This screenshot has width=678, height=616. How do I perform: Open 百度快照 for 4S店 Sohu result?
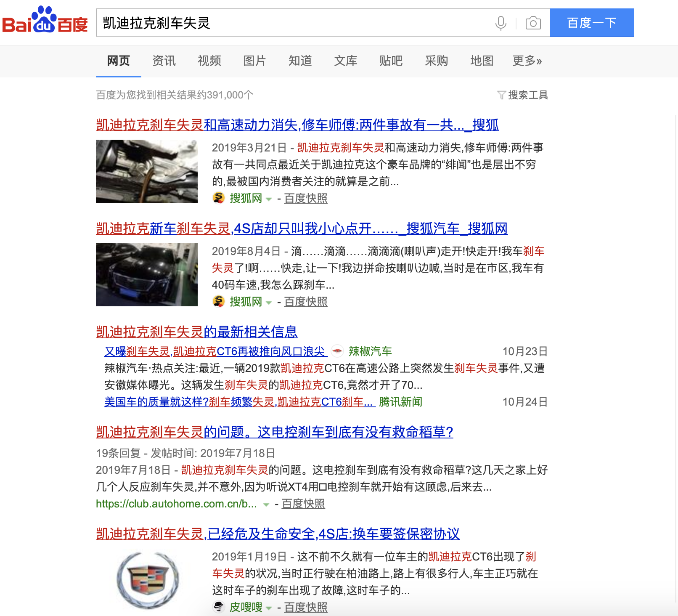click(306, 302)
